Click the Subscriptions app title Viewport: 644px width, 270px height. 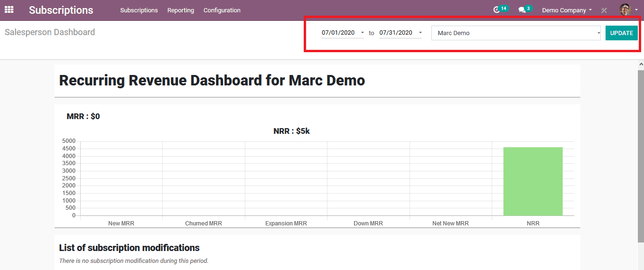click(61, 10)
